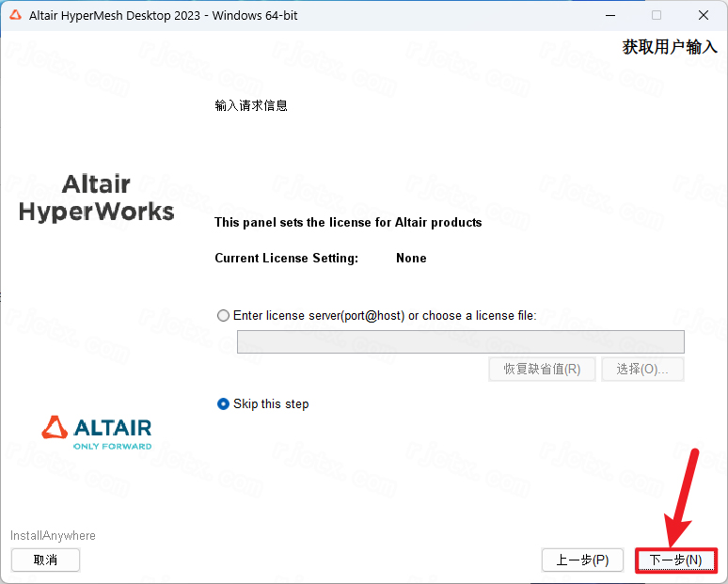Click the Altair app icon in title bar
Image resolution: width=728 pixels, height=584 pixels.
pos(15,15)
